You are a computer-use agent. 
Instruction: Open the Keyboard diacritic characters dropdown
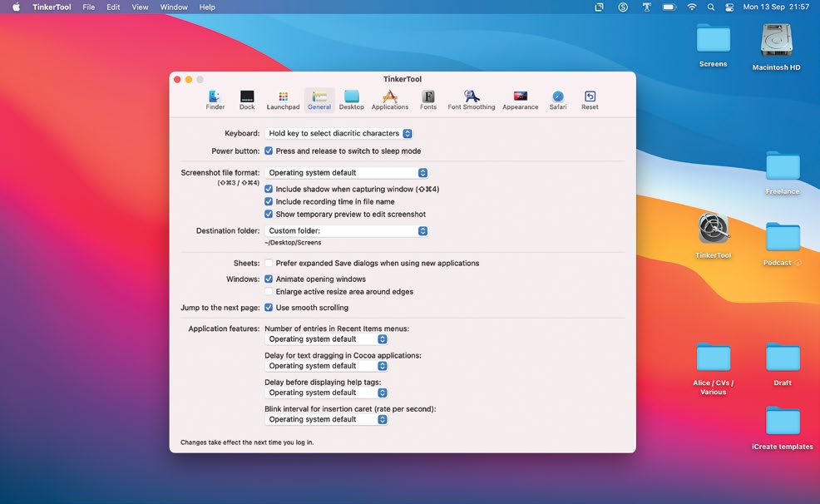(x=338, y=133)
